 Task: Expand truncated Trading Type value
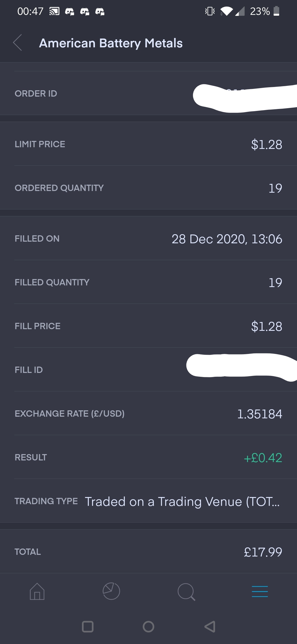coord(182,501)
